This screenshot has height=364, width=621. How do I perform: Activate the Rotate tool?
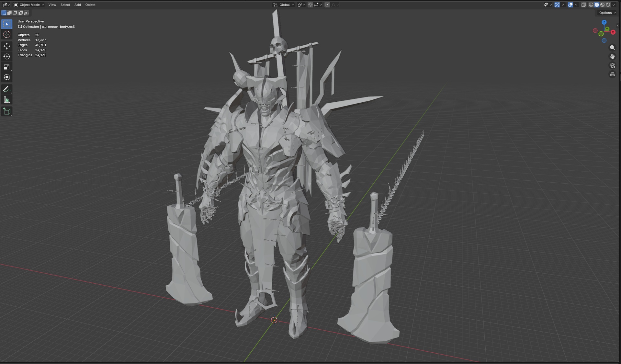[x=7, y=56]
